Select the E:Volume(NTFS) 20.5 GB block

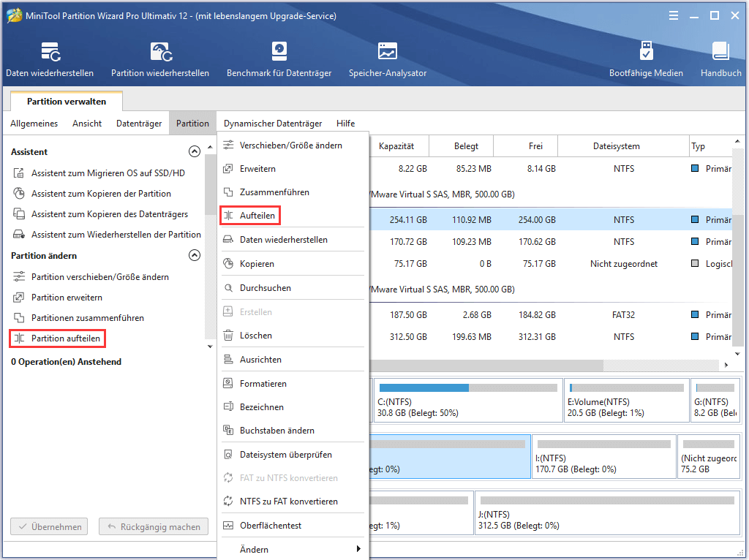pyautogui.click(x=626, y=400)
